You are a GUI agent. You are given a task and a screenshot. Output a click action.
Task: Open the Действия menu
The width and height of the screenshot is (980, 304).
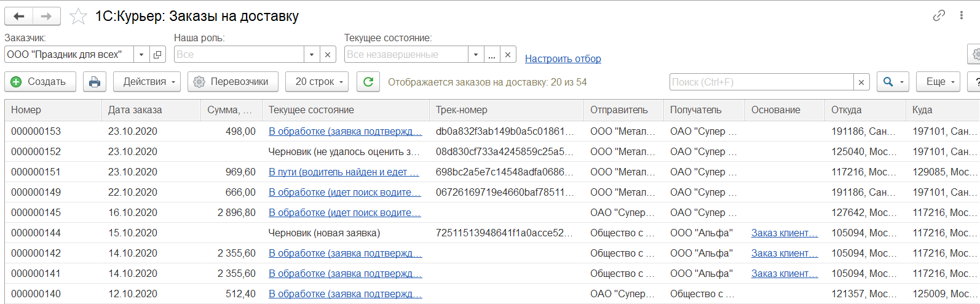click(x=149, y=82)
